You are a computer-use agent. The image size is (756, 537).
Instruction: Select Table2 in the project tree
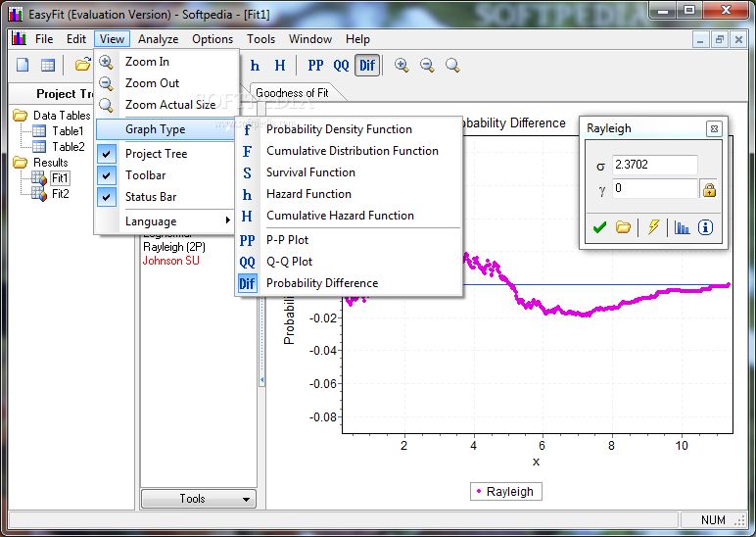point(69,147)
